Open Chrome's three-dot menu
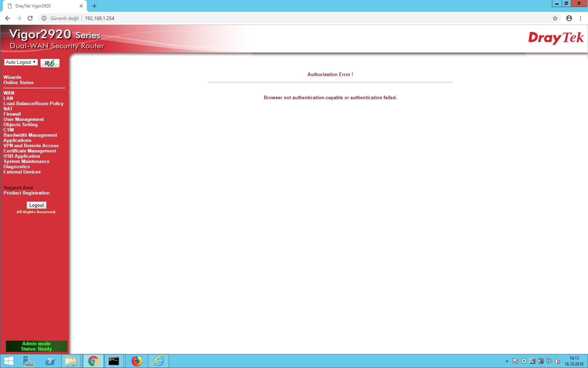This screenshot has height=368, width=588. [580, 18]
